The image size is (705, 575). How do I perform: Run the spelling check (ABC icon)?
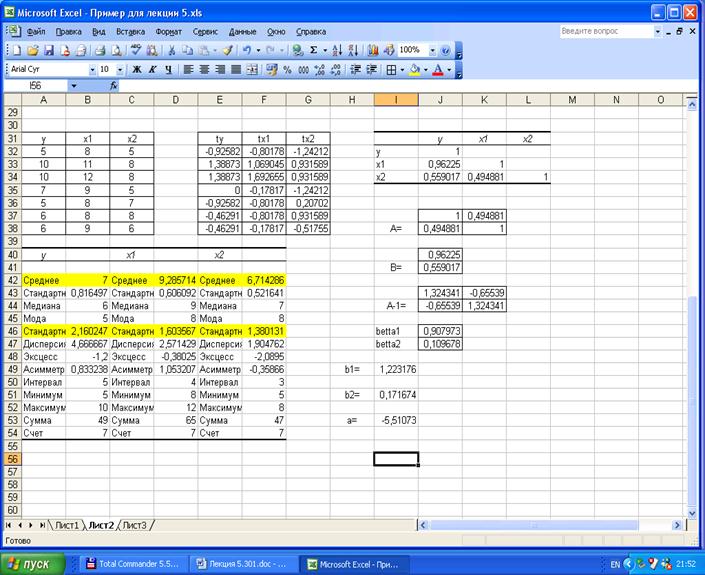tap(136, 50)
